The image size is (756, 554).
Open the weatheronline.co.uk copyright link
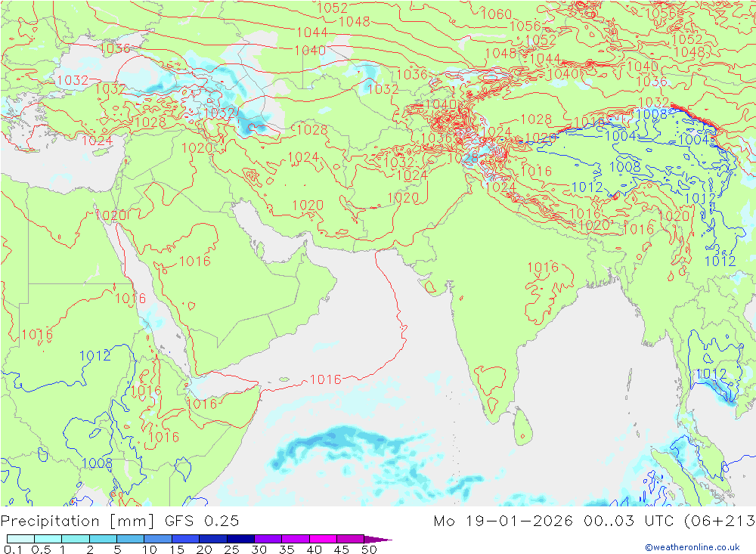pyautogui.click(x=692, y=547)
